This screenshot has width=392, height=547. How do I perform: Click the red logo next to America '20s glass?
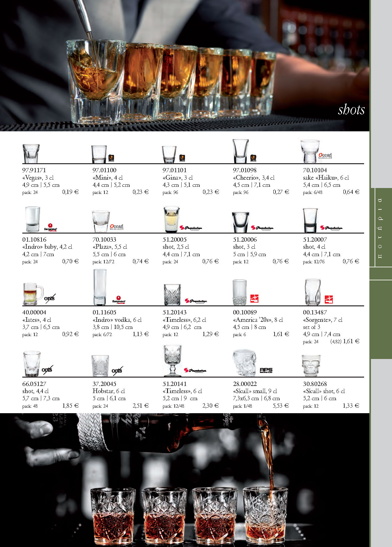(x=254, y=299)
